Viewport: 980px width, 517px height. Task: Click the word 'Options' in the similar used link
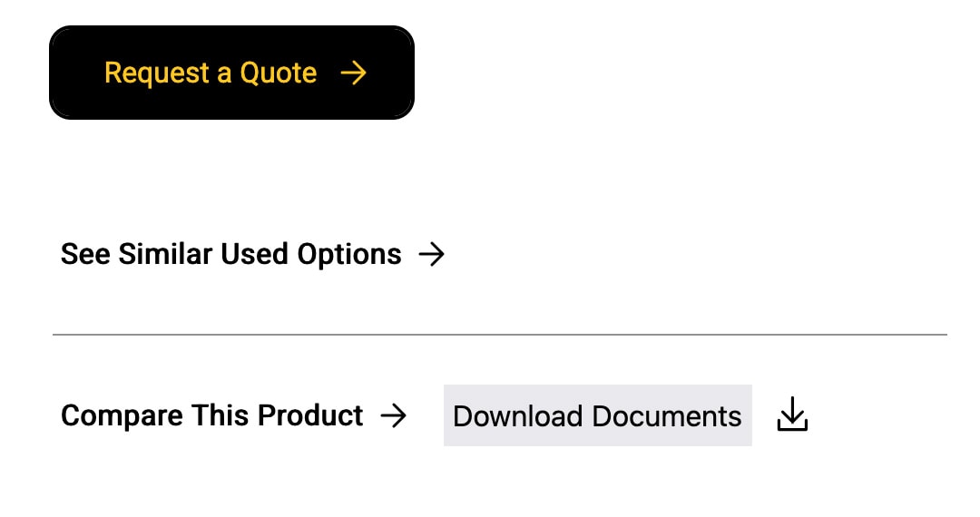coord(349,255)
